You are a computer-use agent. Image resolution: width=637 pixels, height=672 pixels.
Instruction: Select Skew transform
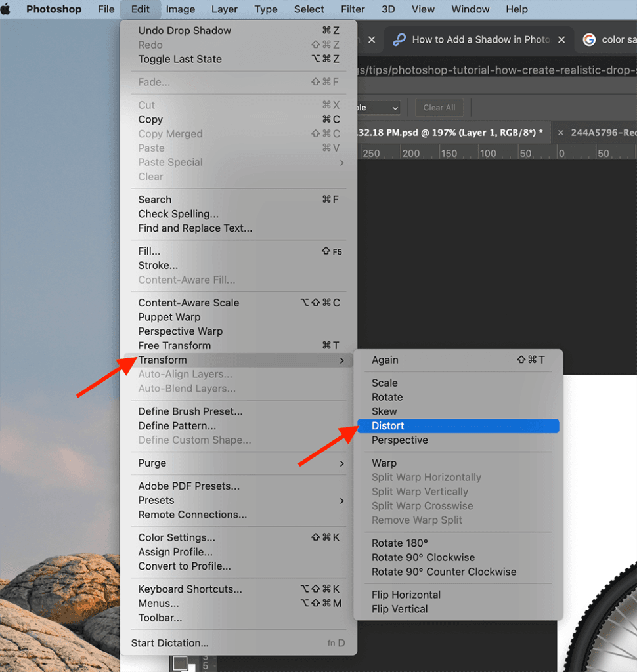coord(458,411)
